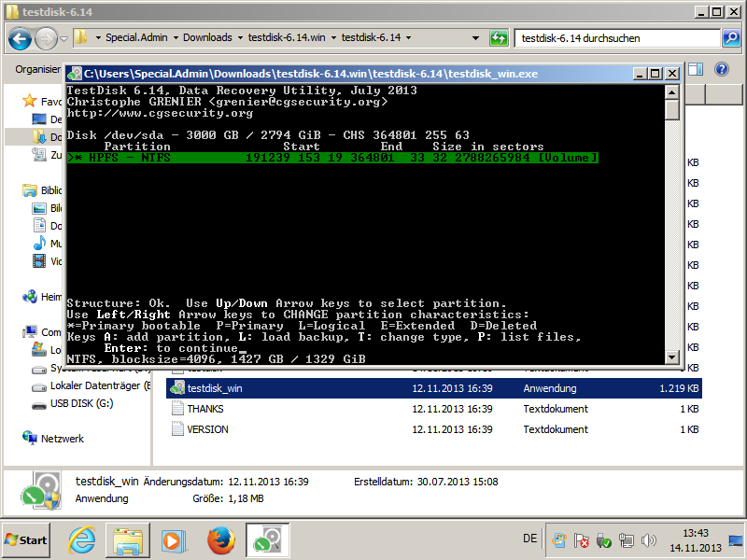Viewport: 747px width, 560px height.
Task: Open the Windows Start button
Action: pos(26,540)
